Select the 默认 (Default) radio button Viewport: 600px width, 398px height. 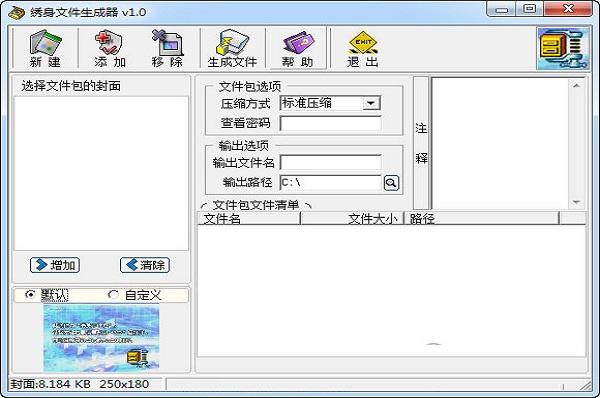[30, 295]
